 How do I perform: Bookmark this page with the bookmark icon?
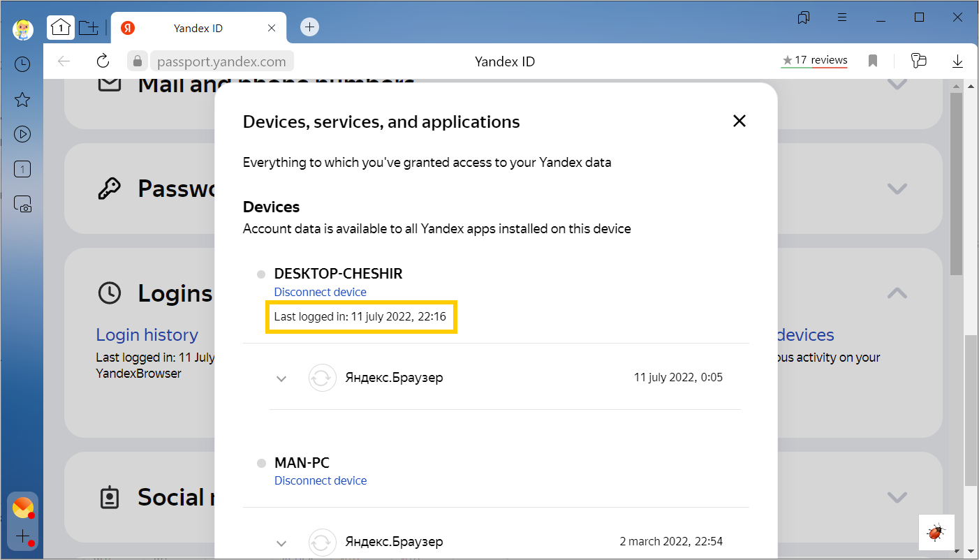(873, 61)
